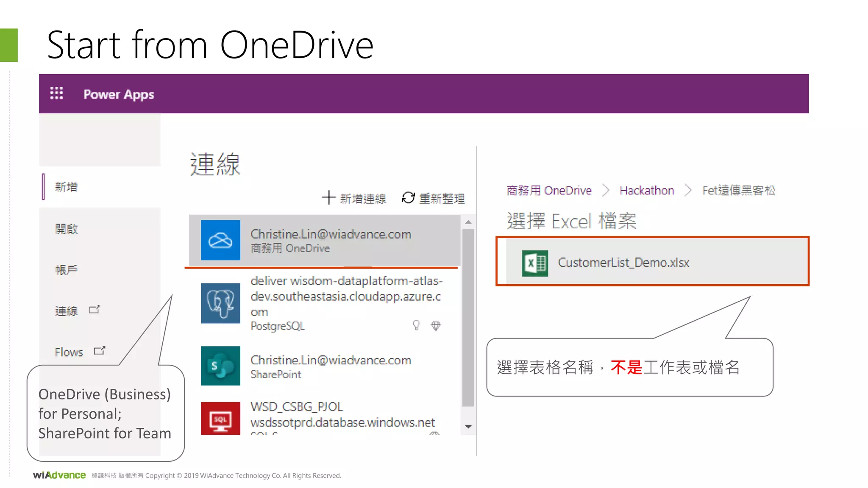Select 新增 in the left sidebar

coord(66,187)
